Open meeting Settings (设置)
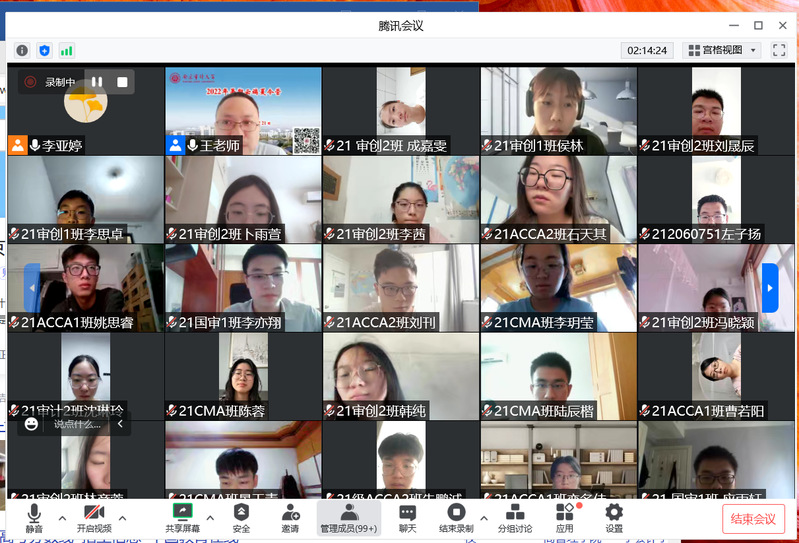 coord(614,518)
